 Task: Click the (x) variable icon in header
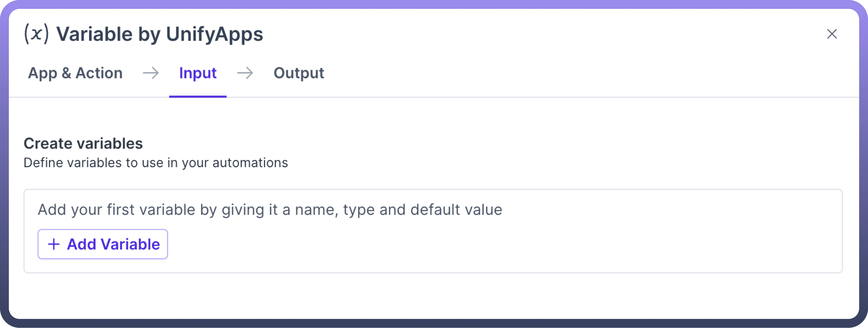(x=36, y=34)
